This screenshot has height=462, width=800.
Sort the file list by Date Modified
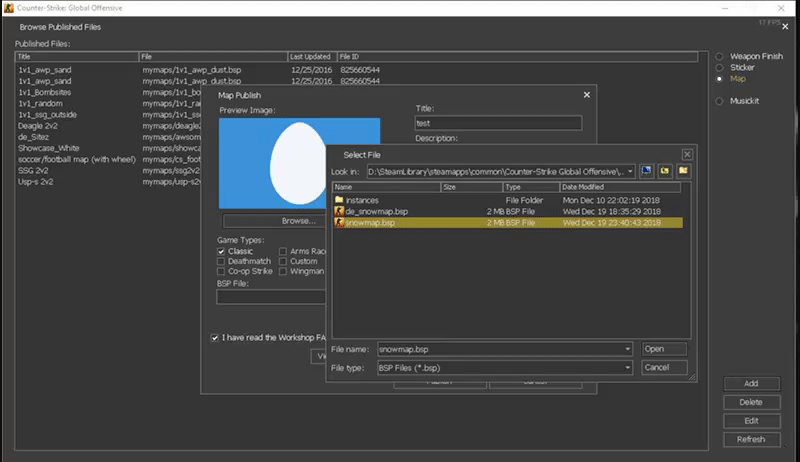click(x=620, y=187)
